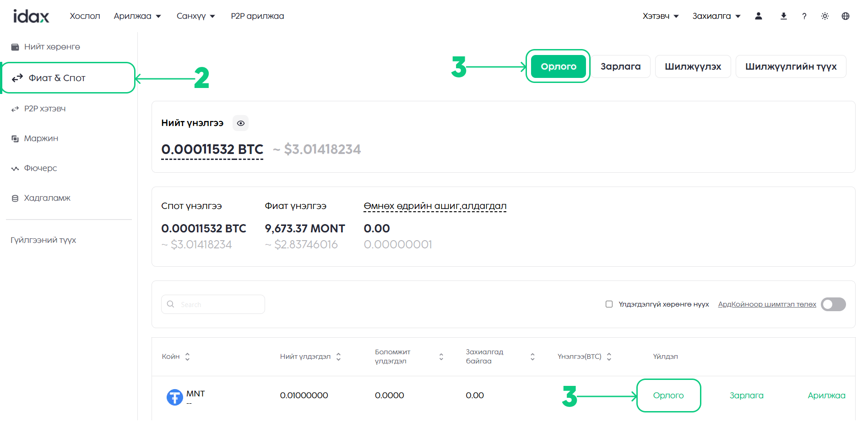The width and height of the screenshot is (868, 423).
Task: Click the search magnifier icon
Action: (171, 304)
